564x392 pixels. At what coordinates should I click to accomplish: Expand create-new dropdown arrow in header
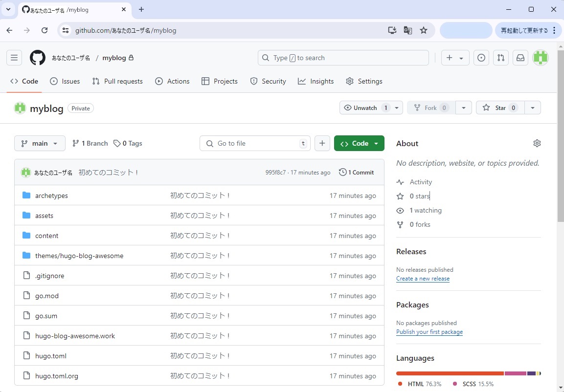coord(461,58)
